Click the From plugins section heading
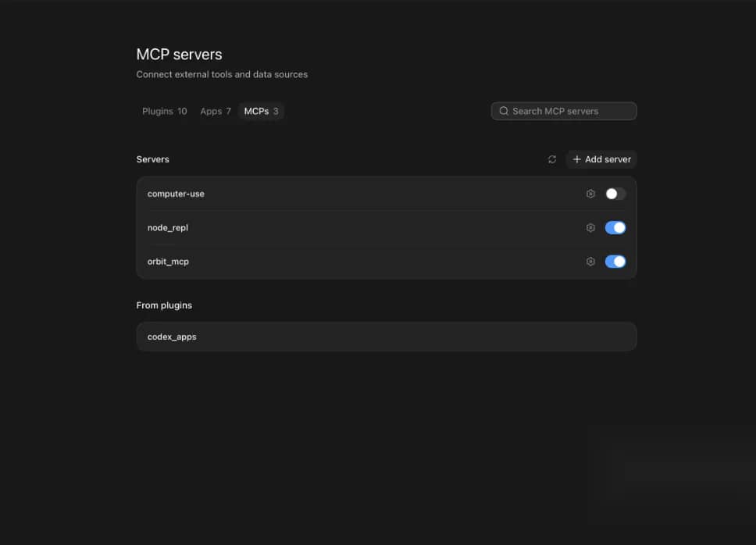This screenshot has height=545, width=756. (164, 305)
